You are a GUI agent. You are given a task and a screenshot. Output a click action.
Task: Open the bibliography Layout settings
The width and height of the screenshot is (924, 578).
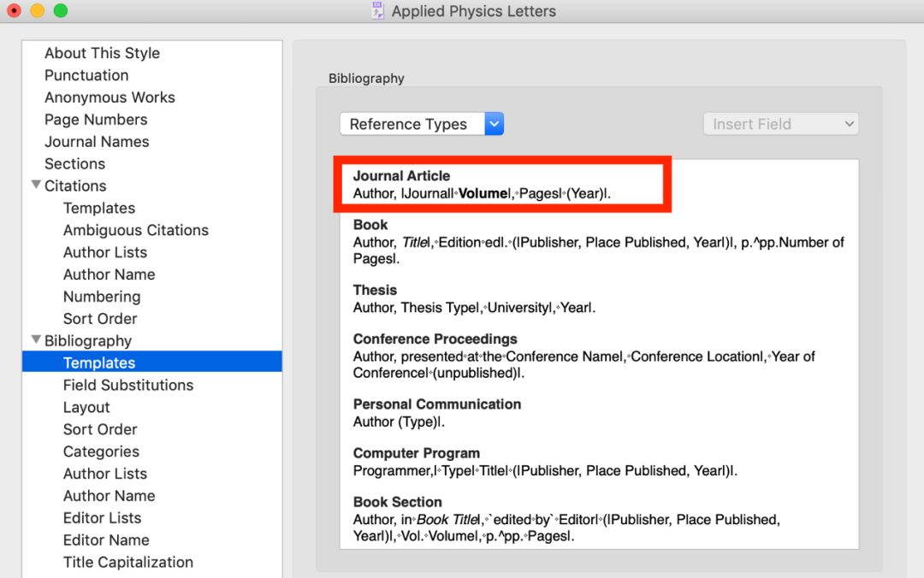tap(86, 407)
